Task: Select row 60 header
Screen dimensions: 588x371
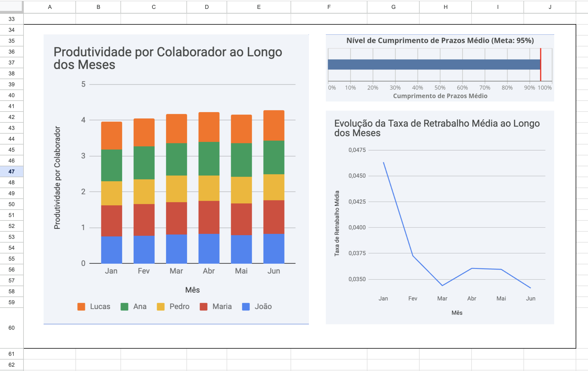Action: pos(11,328)
